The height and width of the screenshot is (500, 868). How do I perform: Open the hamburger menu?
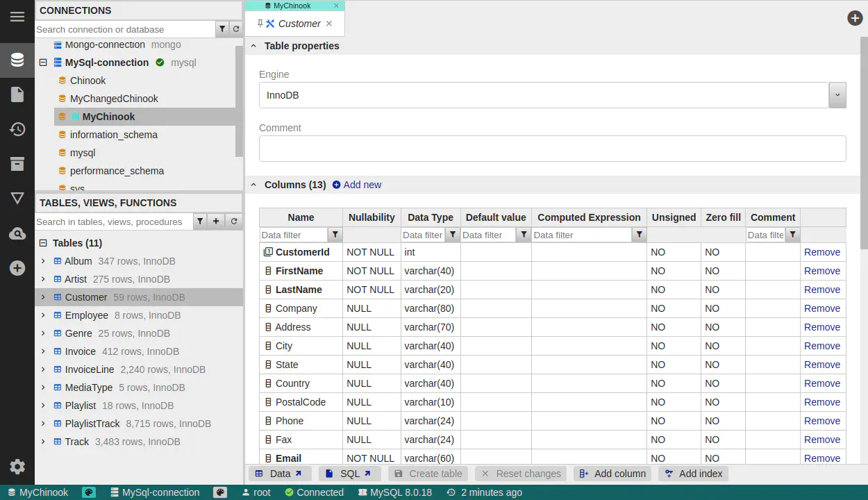17,17
